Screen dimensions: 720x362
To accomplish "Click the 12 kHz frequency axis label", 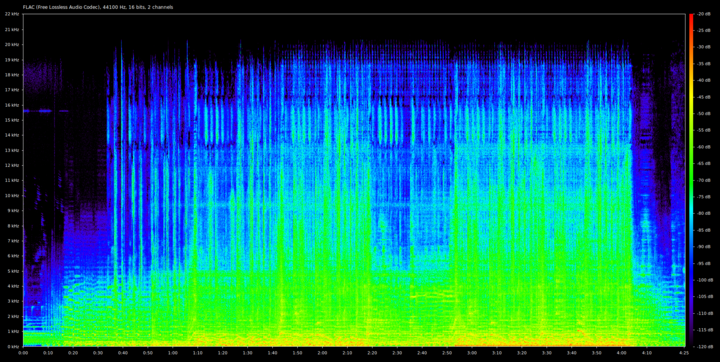I will [11, 165].
